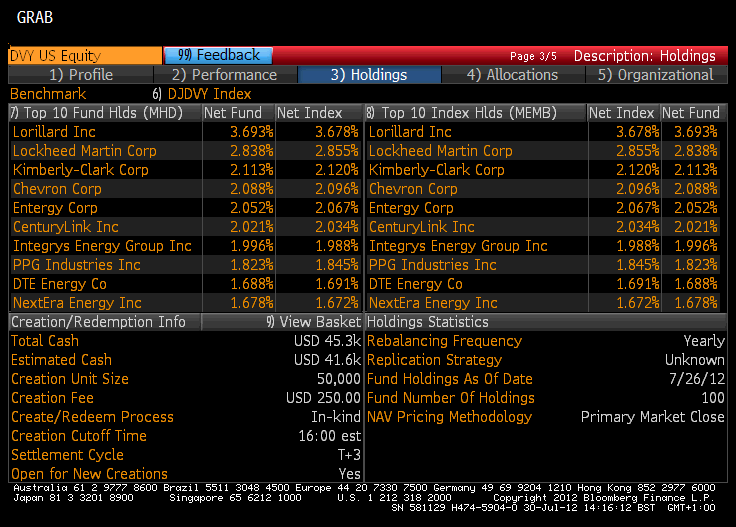The width and height of the screenshot is (736, 527).
Task: Click the Net Fund column header in index table
Action: [x=693, y=113]
